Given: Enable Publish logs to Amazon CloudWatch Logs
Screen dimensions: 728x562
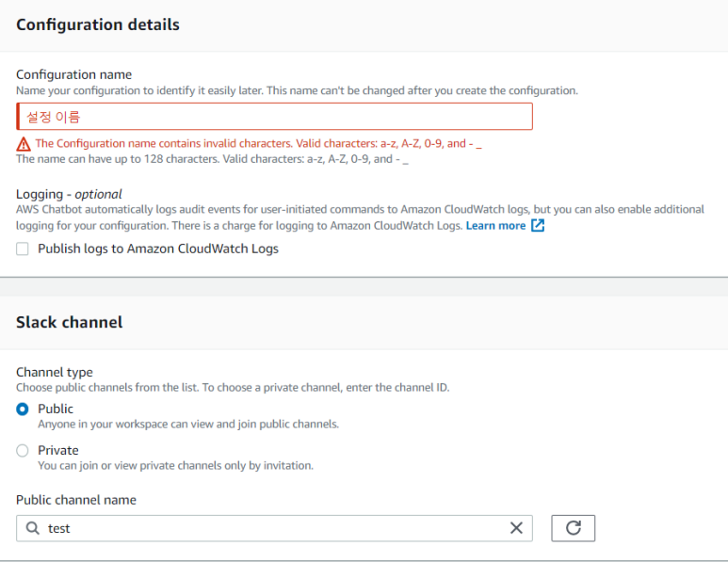Looking at the screenshot, I should point(23,249).
